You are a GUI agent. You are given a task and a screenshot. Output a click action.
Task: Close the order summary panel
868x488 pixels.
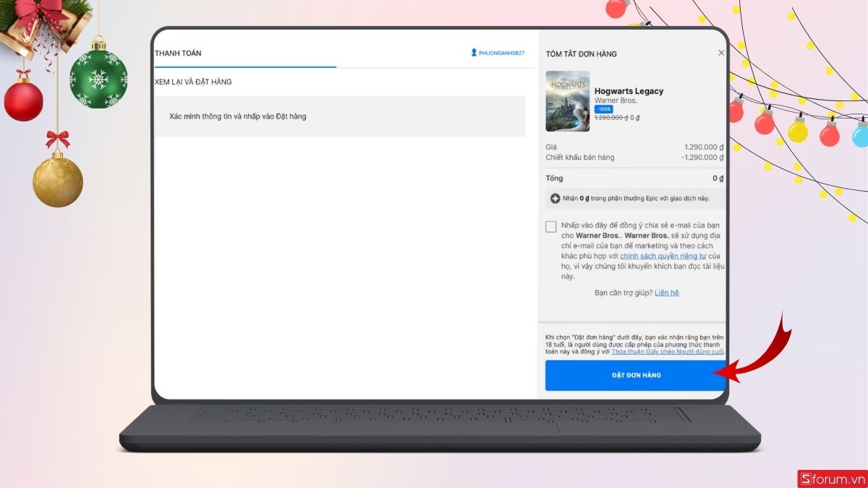click(x=720, y=53)
